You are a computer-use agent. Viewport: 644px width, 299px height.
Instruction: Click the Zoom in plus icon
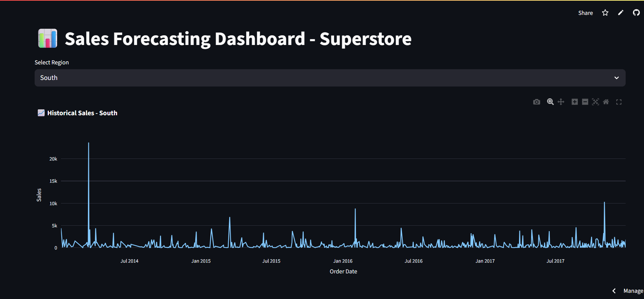(574, 102)
